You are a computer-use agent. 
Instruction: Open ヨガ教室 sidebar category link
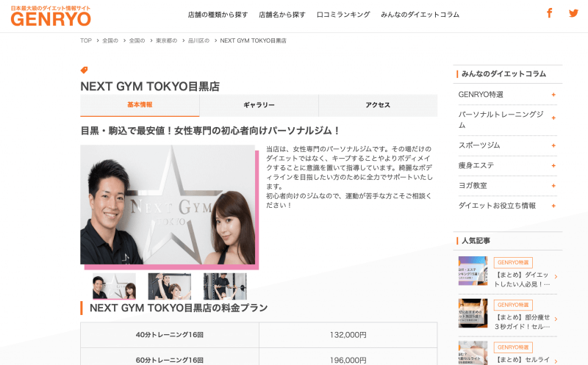(x=473, y=186)
